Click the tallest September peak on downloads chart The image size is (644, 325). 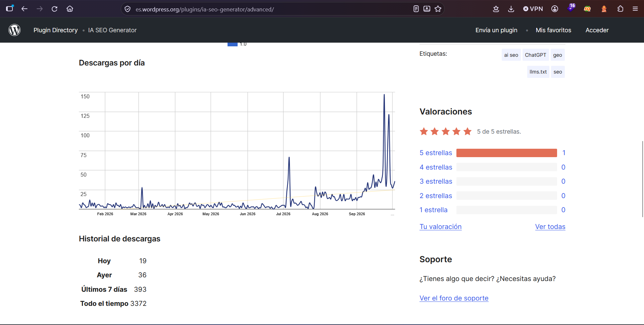point(384,95)
